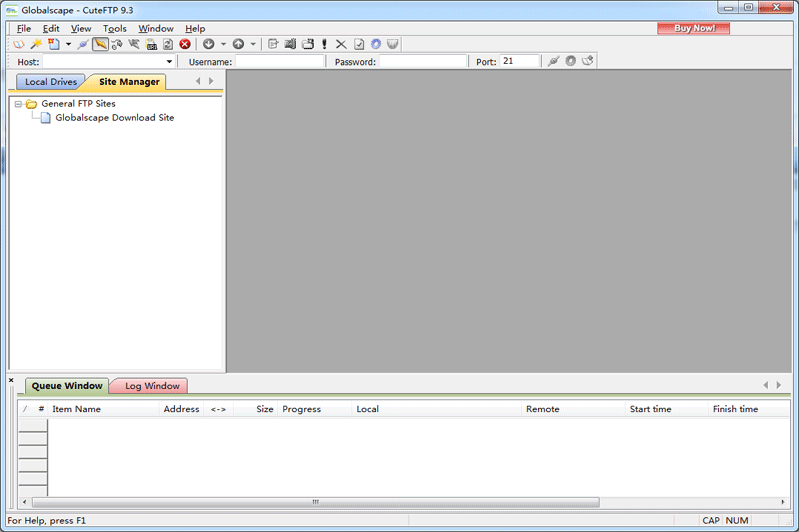Image resolution: width=799 pixels, height=532 pixels.
Task: Launch the Connection Wizard wand icon
Action: [x=36, y=44]
